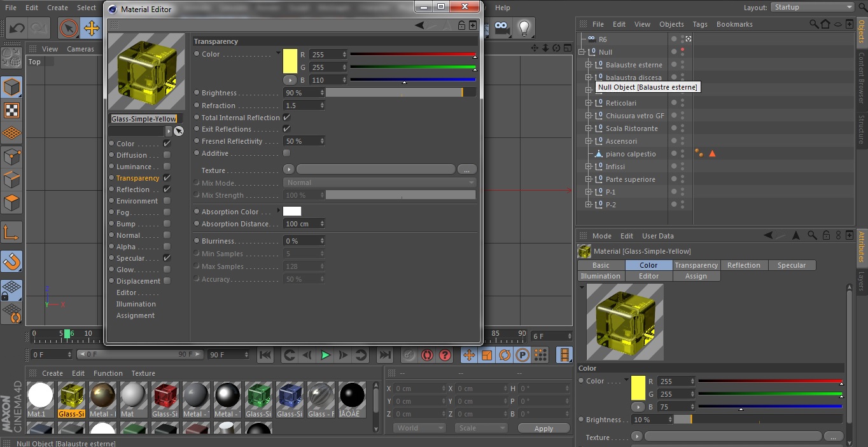The width and height of the screenshot is (868, 447).
Task: Open the Help menu
Action: 503,8
